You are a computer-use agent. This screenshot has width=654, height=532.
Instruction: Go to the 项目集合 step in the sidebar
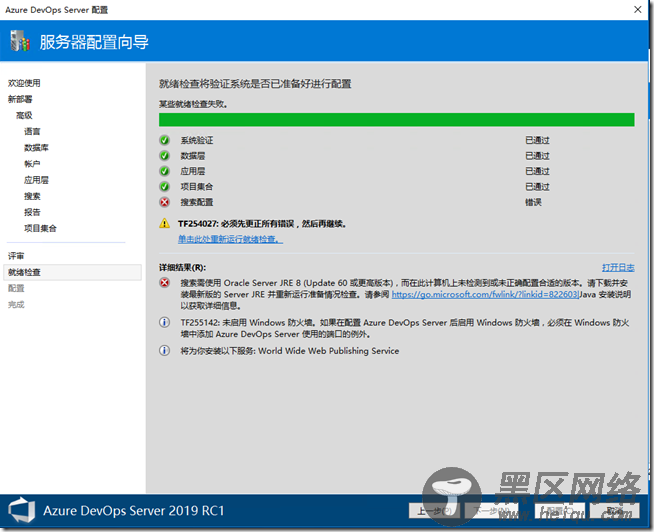pyautogui.click(x=40, y=228)
